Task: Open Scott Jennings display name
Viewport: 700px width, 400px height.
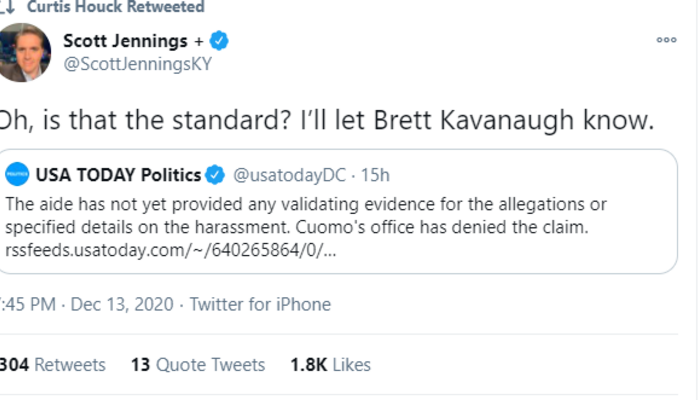Action: (x=125, y=41)
